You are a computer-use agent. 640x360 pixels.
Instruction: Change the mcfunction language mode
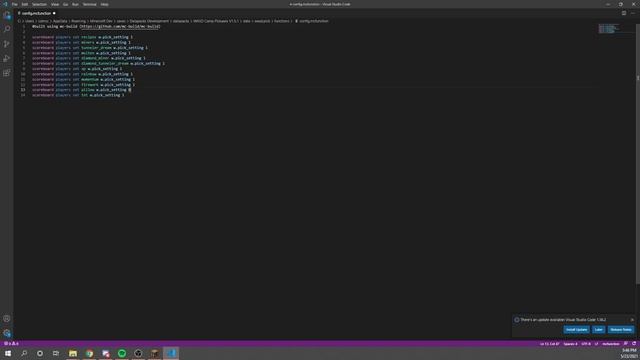611,344
